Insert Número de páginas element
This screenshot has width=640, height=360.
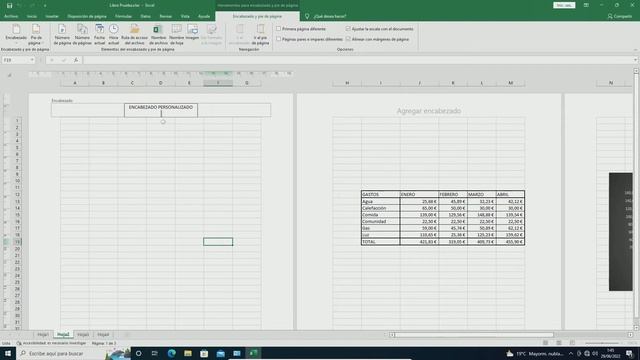[x=82, y=34]
